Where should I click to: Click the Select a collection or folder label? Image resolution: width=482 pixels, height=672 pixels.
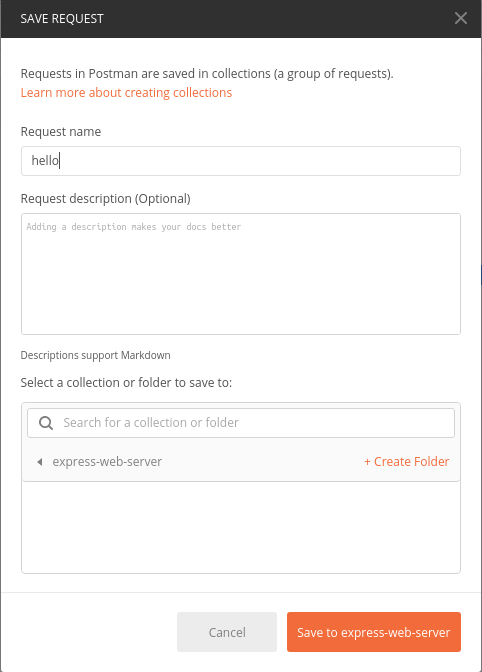(126, 382)
